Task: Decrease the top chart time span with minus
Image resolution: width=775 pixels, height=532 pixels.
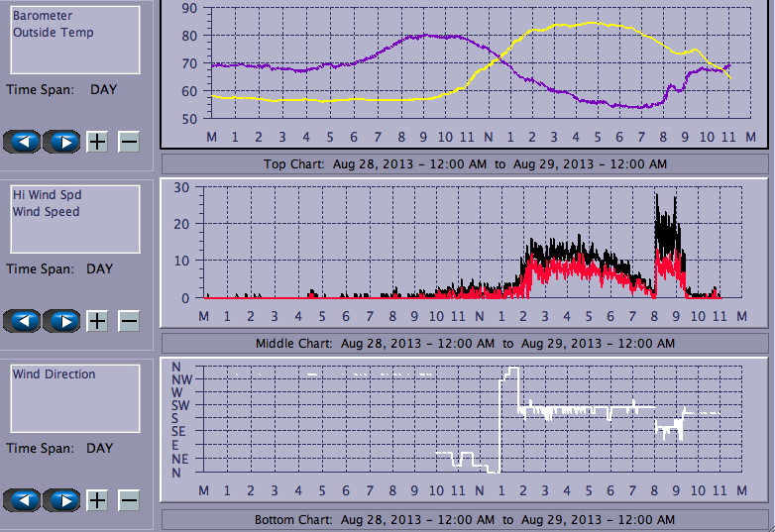Action: point(129,141)
